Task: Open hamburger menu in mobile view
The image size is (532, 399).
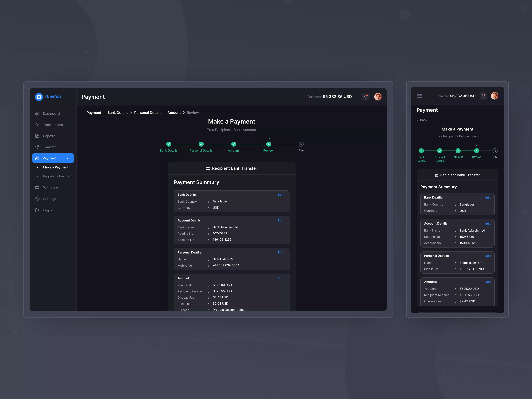Action: (419, 96)
